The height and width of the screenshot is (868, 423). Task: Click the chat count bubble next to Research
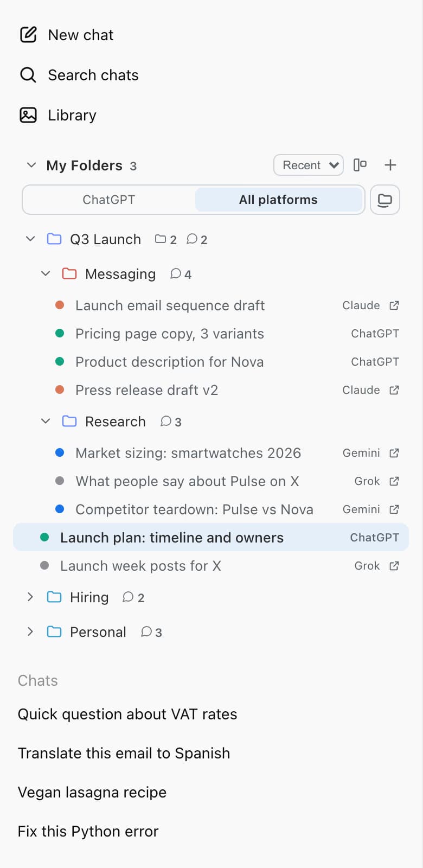(166, 421)
